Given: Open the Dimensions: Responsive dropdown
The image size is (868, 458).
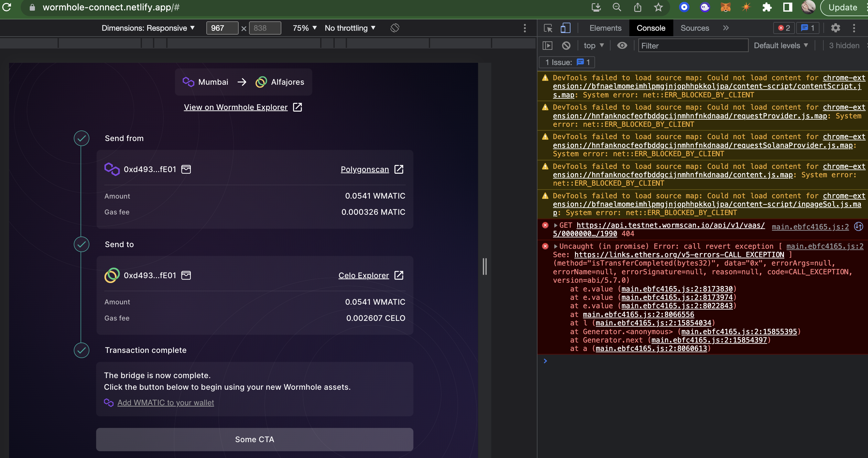Looking at the screenshot, I should [x=148, y=28].
